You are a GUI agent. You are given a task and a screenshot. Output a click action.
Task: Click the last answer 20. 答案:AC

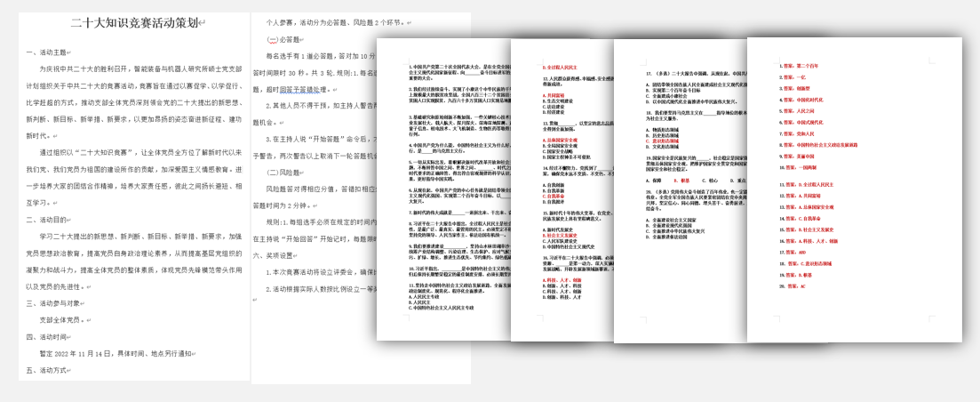click(793, 286)
